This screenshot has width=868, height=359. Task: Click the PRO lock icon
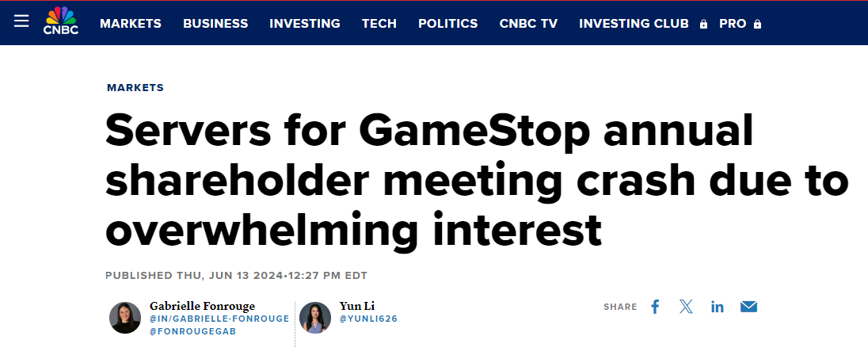coord(758,24)
